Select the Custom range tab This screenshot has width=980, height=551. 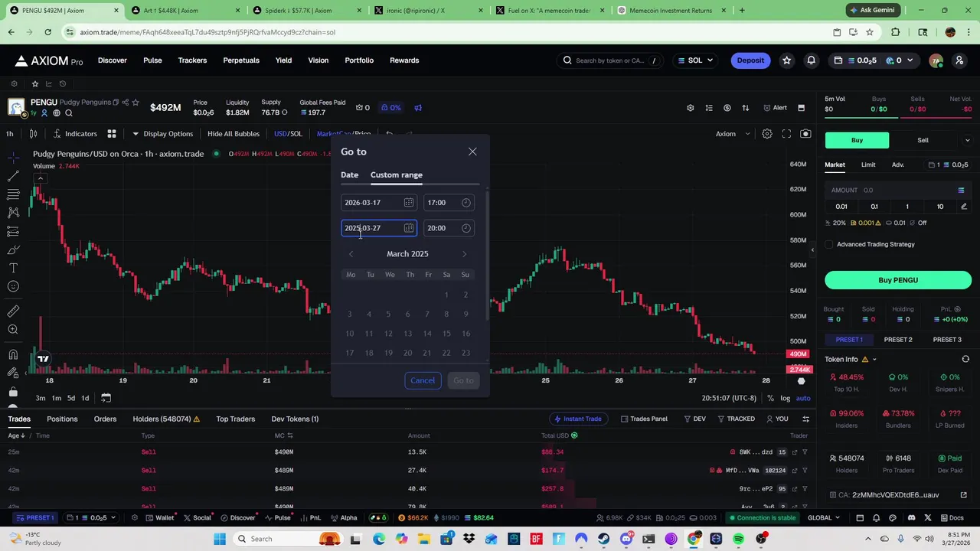tap(397, 174)
